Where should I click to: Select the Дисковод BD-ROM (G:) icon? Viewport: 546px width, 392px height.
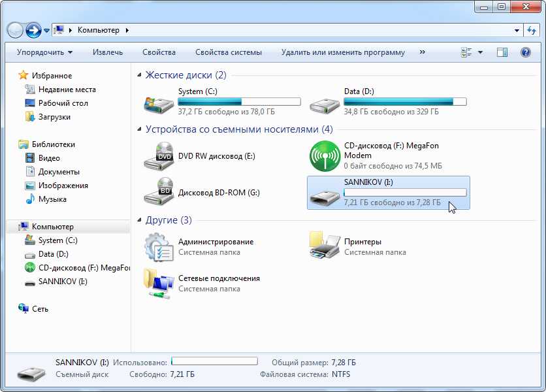pos(159,191)
